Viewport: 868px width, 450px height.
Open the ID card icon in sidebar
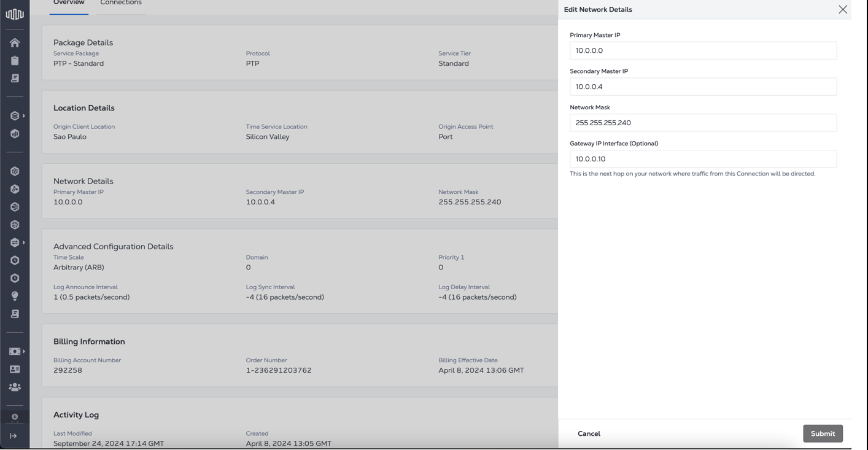(x=15, y=370)
